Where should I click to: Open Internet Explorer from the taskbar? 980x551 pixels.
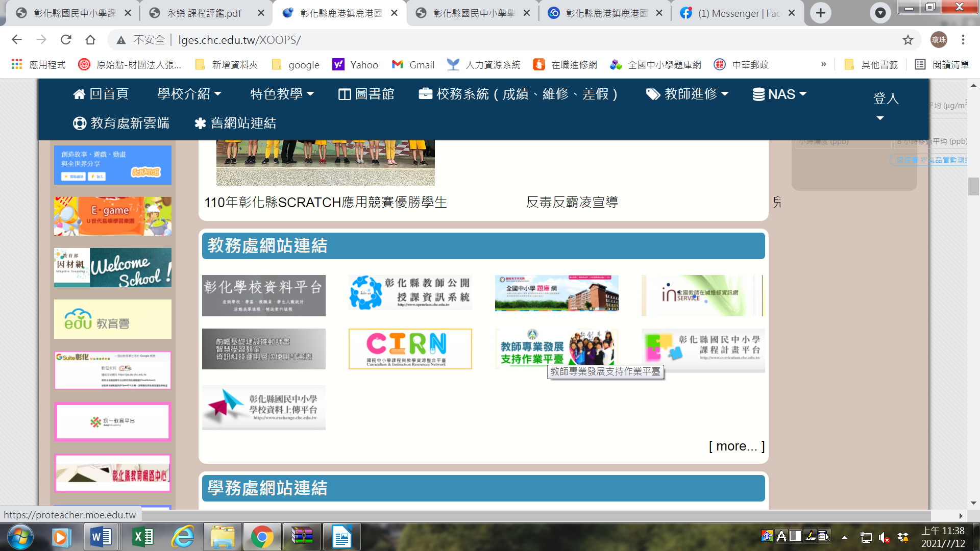tap(183, 537)
